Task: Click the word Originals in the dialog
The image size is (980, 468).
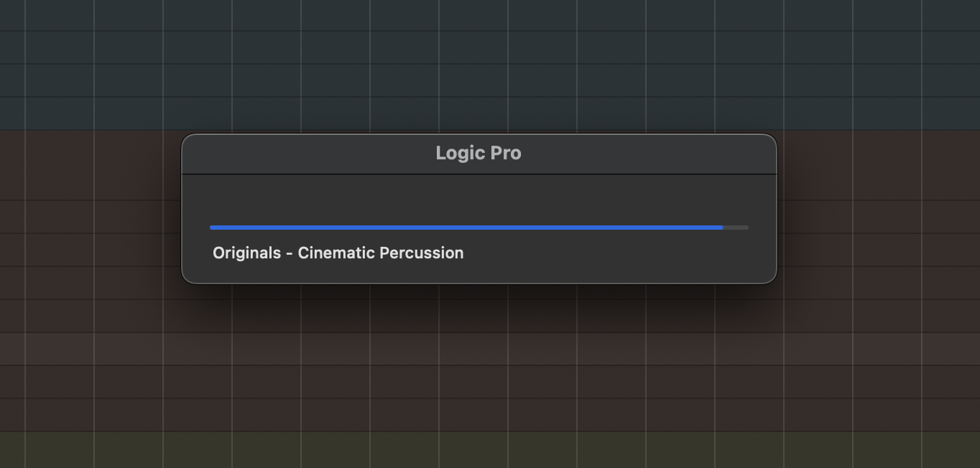Action: [246, 253]
